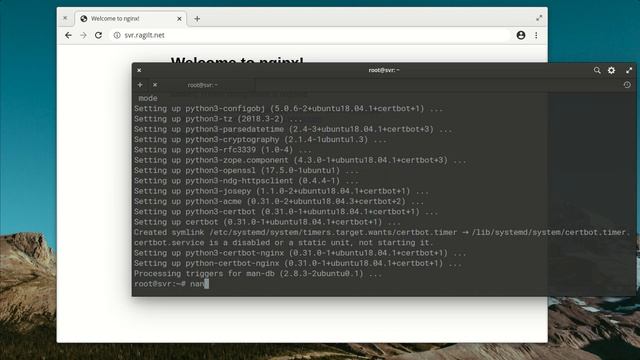Open the browser three-dot menu

(x=536, y=36)
